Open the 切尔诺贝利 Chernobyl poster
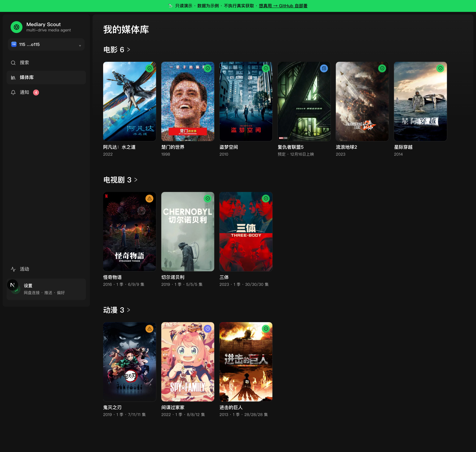Viewport: 476px width, 452px height. (188, 232)
